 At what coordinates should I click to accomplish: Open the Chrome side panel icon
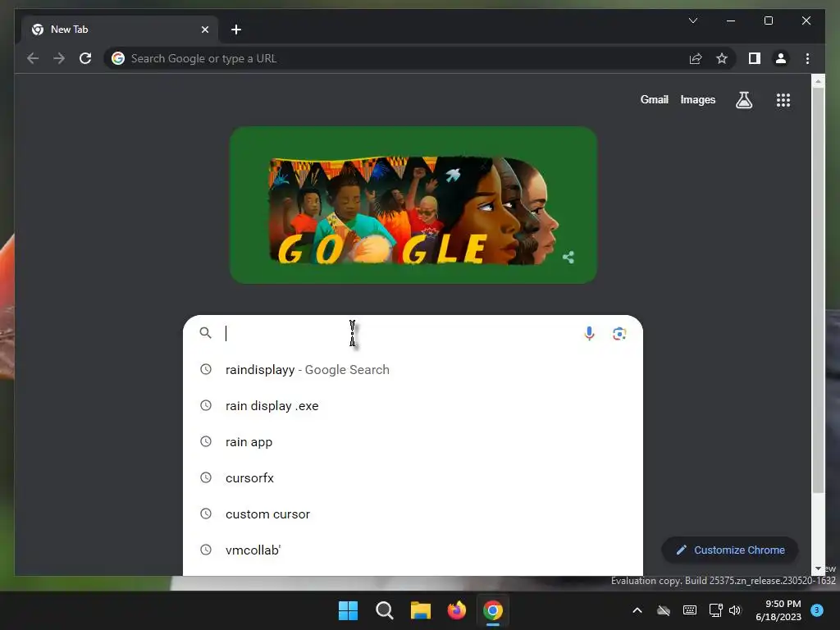point(755,58)
